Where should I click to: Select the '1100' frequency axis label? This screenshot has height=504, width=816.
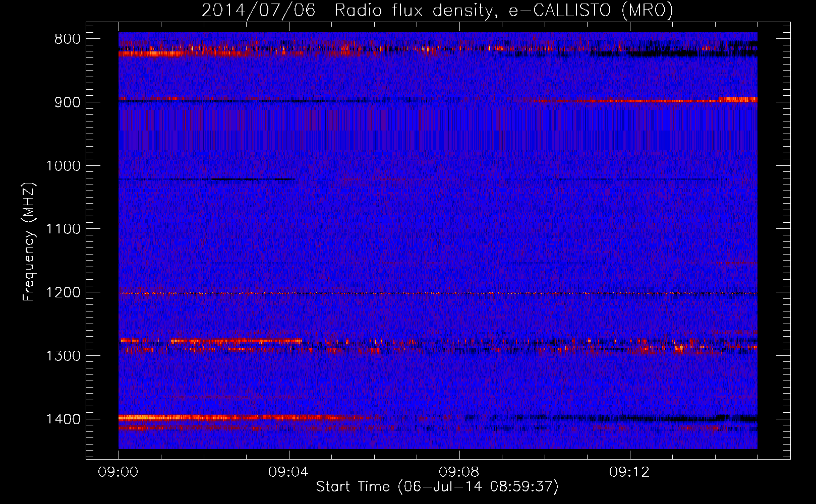(x=63, y=229)
